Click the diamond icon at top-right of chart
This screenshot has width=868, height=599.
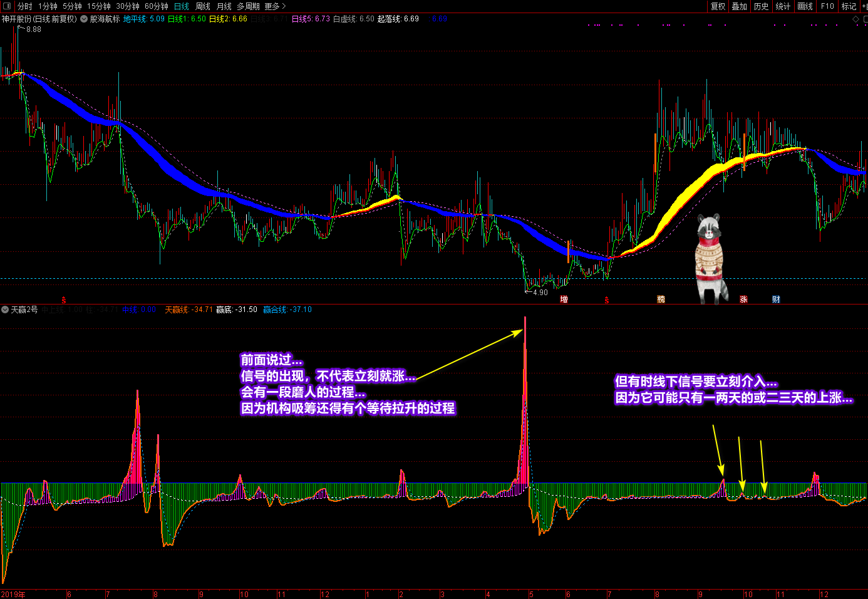click(856, 19)
